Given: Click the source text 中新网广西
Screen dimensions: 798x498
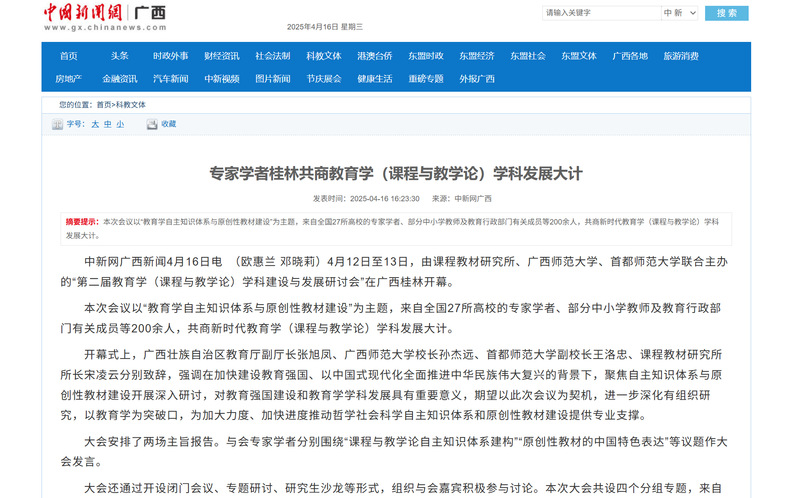Looking at the screenshot, I should 473,199.
